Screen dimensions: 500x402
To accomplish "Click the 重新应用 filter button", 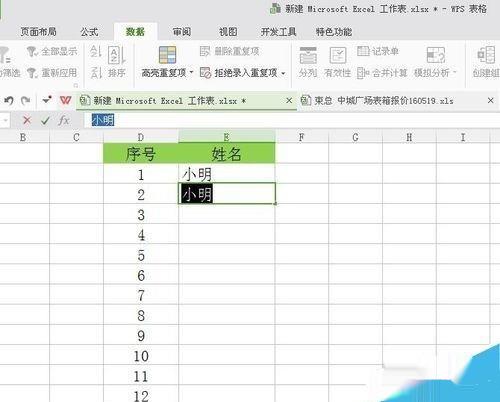I will pyautogui.click(x=52, y=73).
